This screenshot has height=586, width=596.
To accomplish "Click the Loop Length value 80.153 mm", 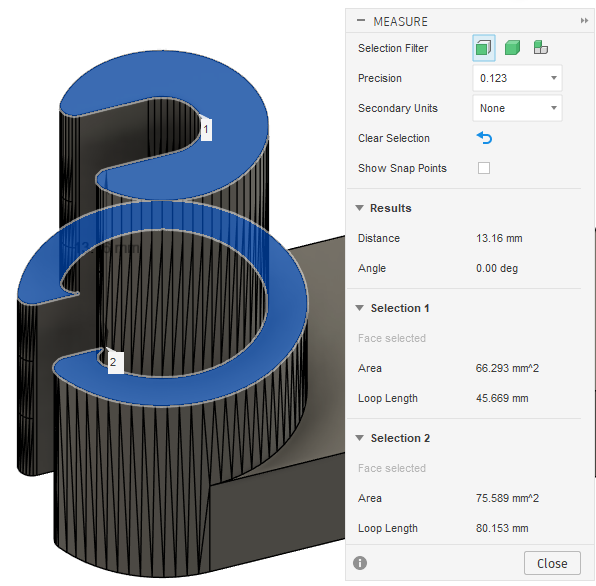I will pyautogui.click(x=502, y=528).
